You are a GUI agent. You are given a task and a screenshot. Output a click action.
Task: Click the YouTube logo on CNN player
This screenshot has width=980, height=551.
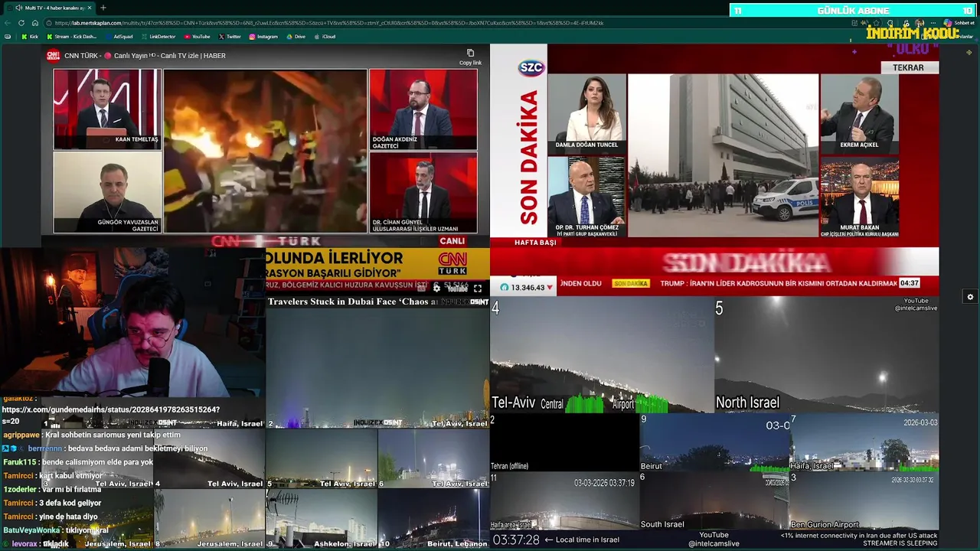(x=458, y=289)
